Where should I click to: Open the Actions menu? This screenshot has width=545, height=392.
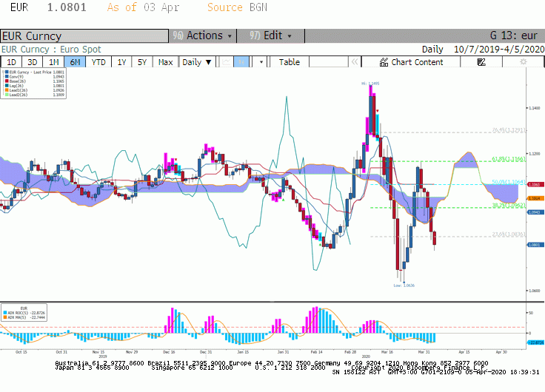(x=203, y=36)
